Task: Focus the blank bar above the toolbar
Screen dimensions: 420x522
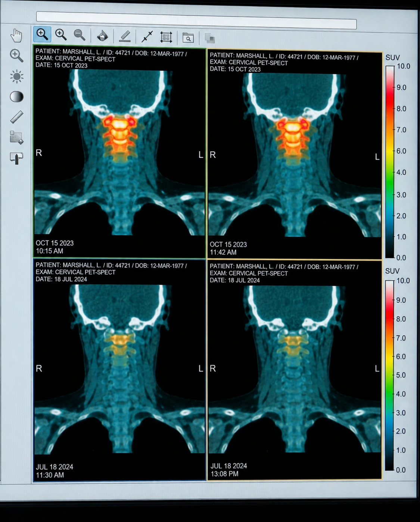Action: point(196,20)
